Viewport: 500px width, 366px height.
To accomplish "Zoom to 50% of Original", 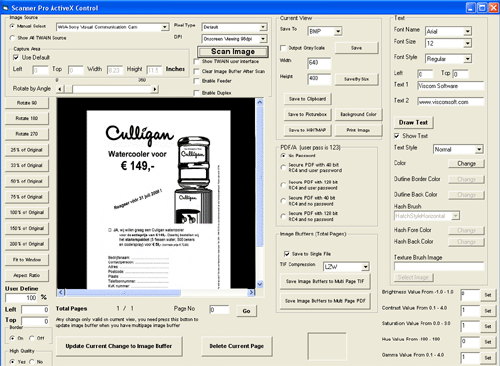I will (27, 181).
